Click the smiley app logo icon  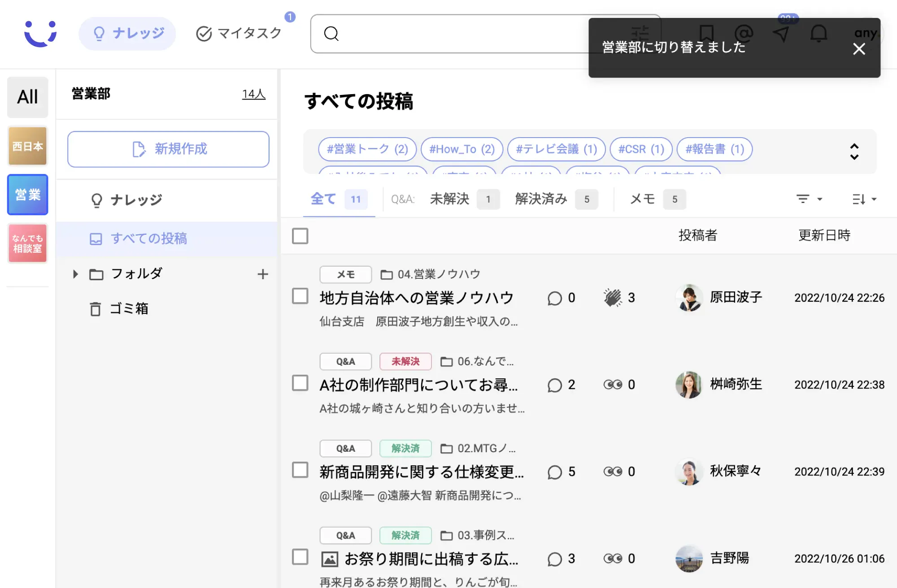tap(40, 34)
